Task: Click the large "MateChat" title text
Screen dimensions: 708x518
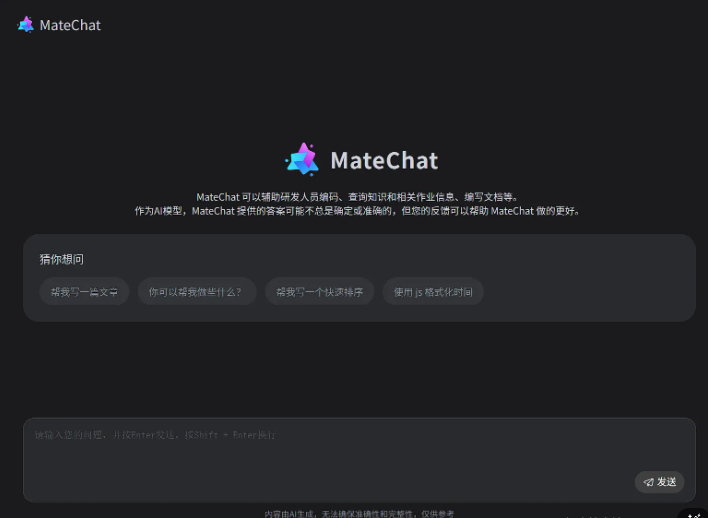Action: (x=384, y=160)
